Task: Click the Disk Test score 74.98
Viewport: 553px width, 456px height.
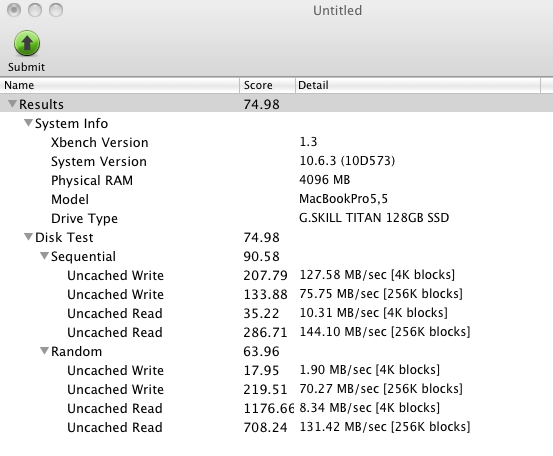Action: 261,237
